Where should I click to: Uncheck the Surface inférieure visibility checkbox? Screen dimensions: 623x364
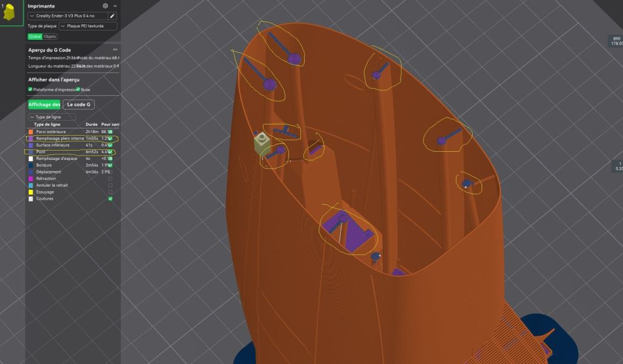(x=110, y=145)
